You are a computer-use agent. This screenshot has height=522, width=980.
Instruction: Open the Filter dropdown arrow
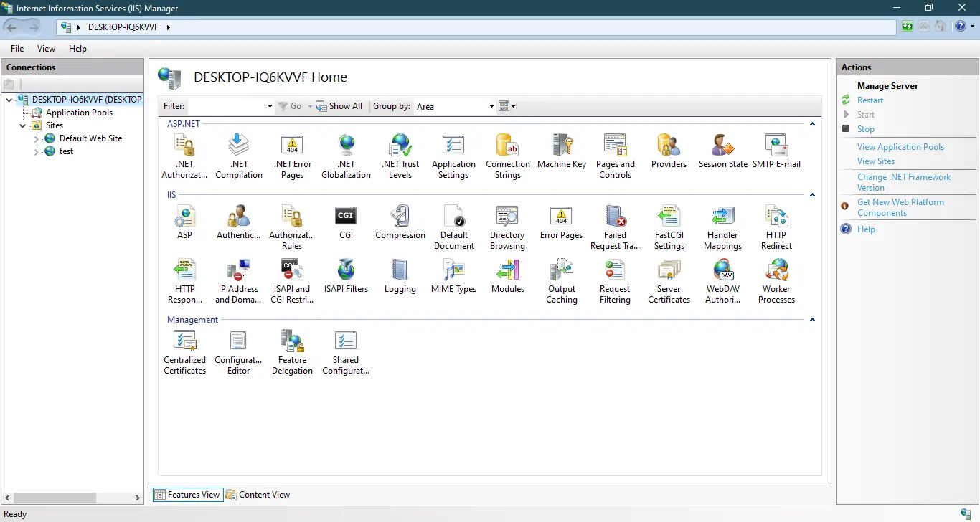[x=270, y=106]
